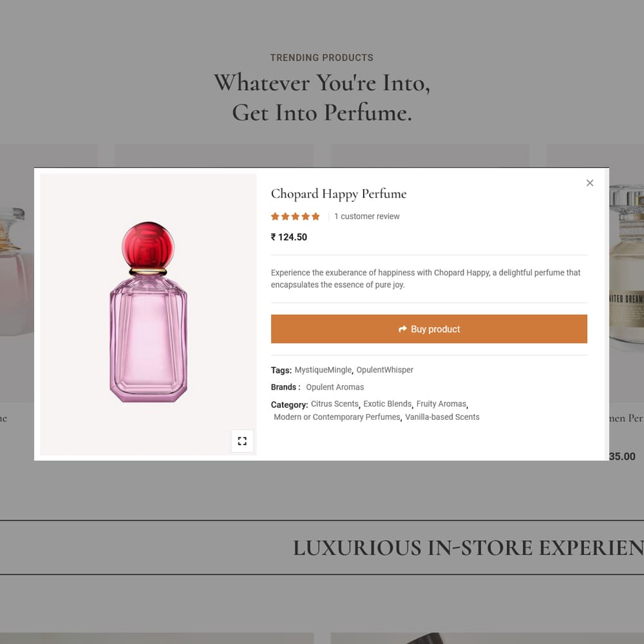644x644 pixels.
Task: Open the 1 customer review link
Action: (x=367, y=216)
